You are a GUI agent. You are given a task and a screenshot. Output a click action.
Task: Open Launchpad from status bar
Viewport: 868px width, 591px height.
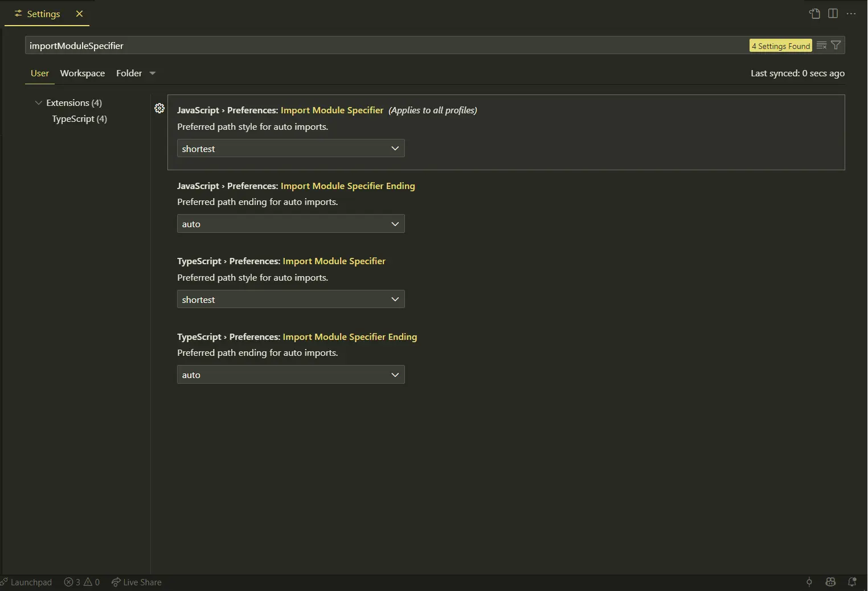click(x=26, y=582)
